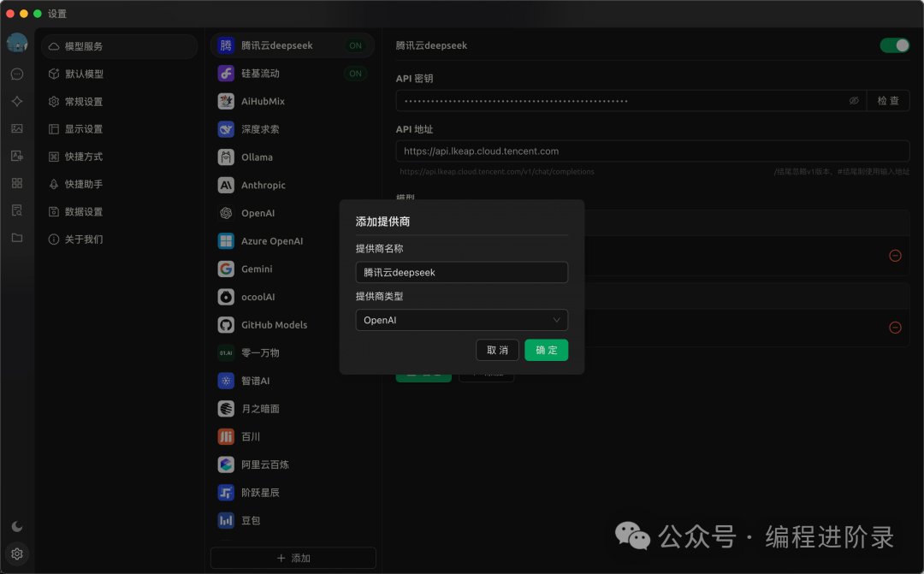Open 快捷助手 settings section
The image size is (924, 574).
click(x=120, y=184)
